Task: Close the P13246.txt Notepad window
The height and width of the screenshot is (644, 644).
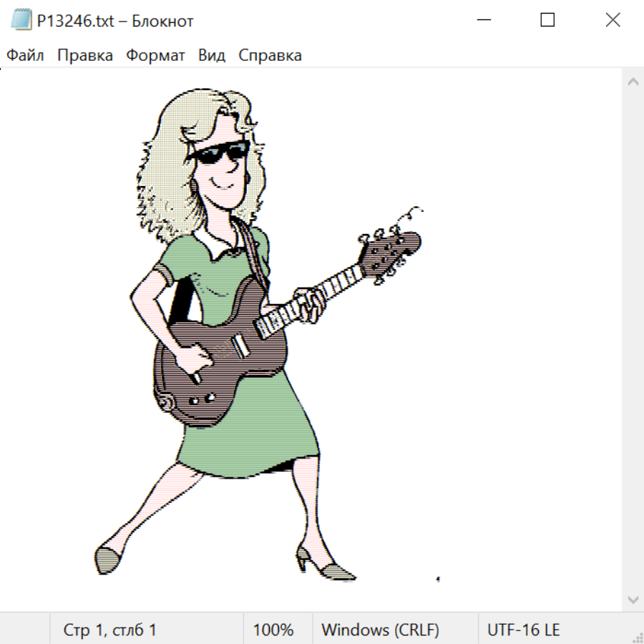Action: click(x=613, y=21)
